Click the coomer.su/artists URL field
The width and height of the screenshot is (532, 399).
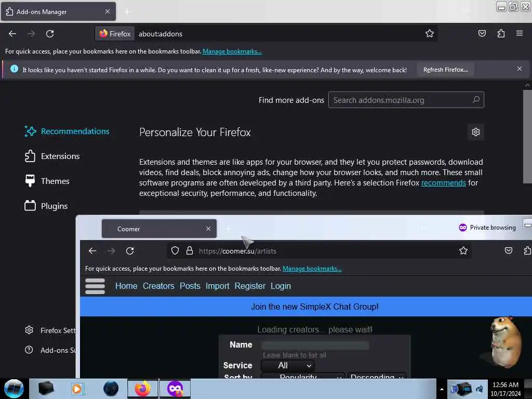click(319, 251)
